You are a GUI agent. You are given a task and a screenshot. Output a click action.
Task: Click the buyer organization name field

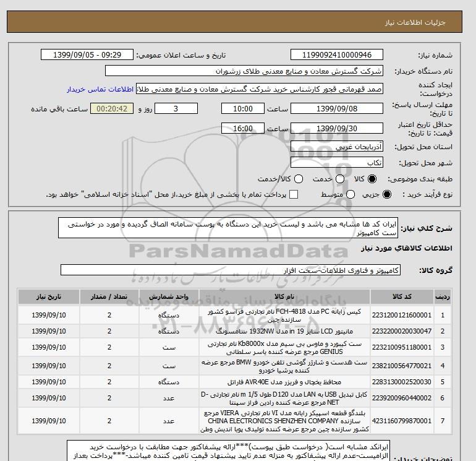(244, 71)
